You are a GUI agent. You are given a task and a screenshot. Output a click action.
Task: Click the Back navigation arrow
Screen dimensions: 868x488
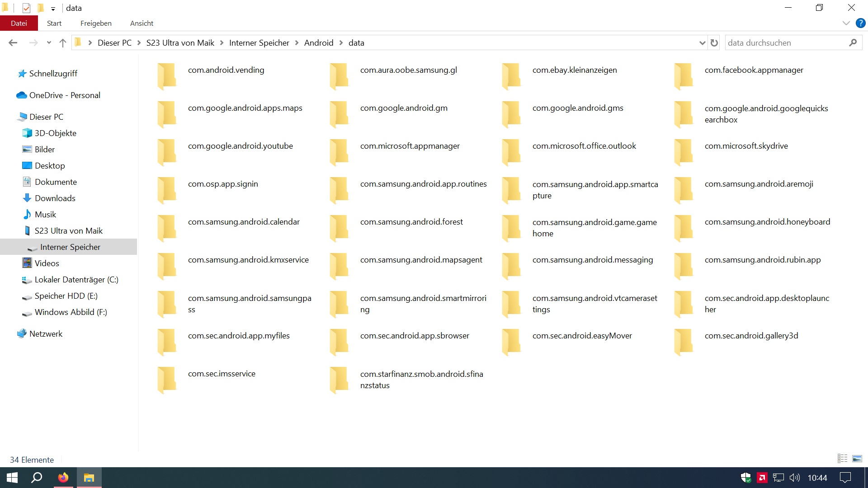pos(13,43)
